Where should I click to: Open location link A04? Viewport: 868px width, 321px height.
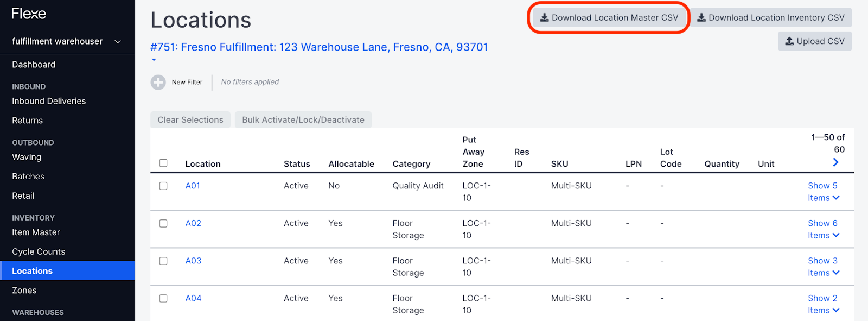[x=193, y=298]
